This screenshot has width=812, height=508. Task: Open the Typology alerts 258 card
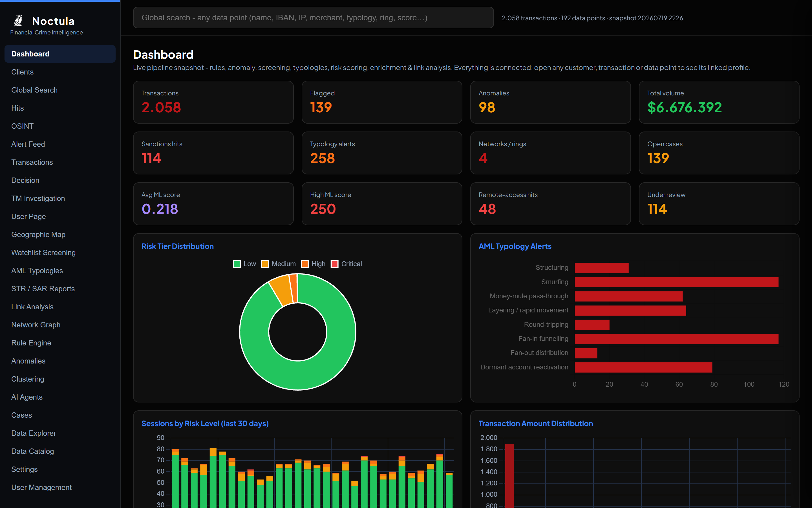point(382,153)
